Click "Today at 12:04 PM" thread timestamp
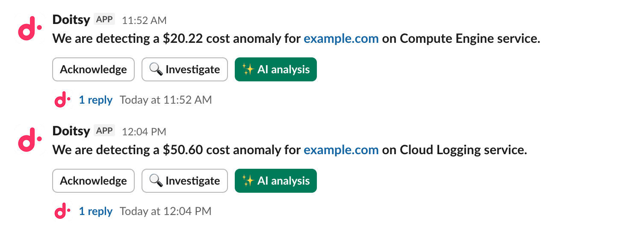This screenshot has width=644, height=227. [x=165, y=211]
